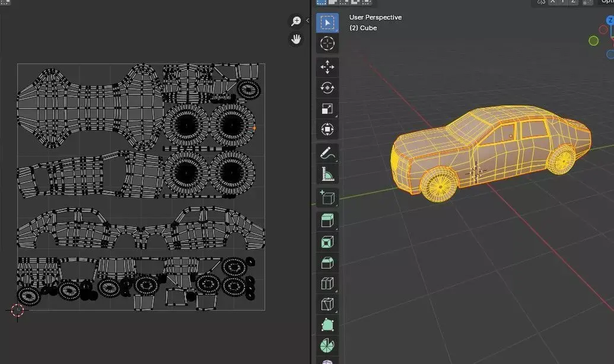The height and width of the screenshot is (364, 614).
Task: Activate the Transform tool
Action: coord(327,129)
